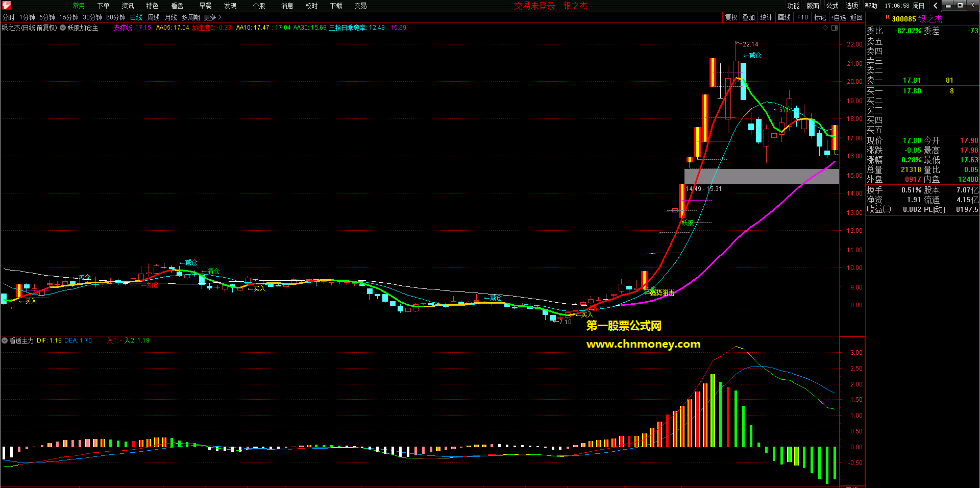Open the F10 company info
The image size is (980, 488).
802,17
